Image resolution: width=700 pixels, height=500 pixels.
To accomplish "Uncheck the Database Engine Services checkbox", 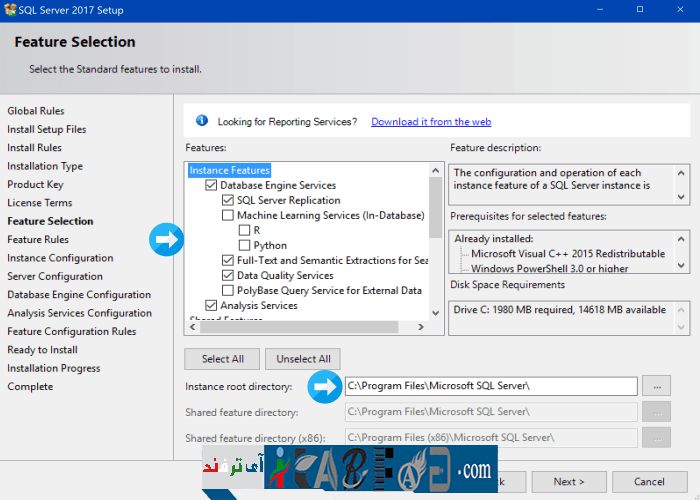I will pos(211,185).
